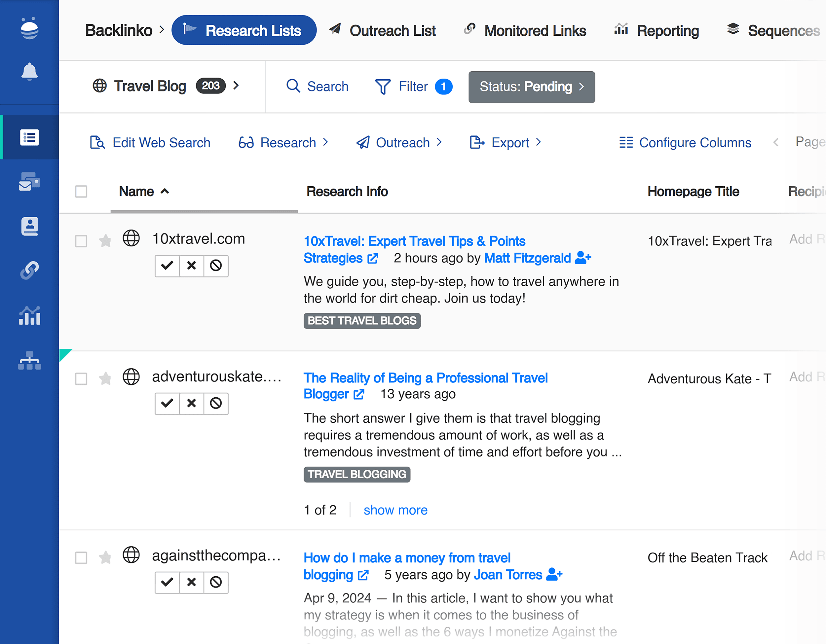826x644 pixels.
Task: Blacklist 10xtravel.com with the ban icon
Action: (216, 266)
